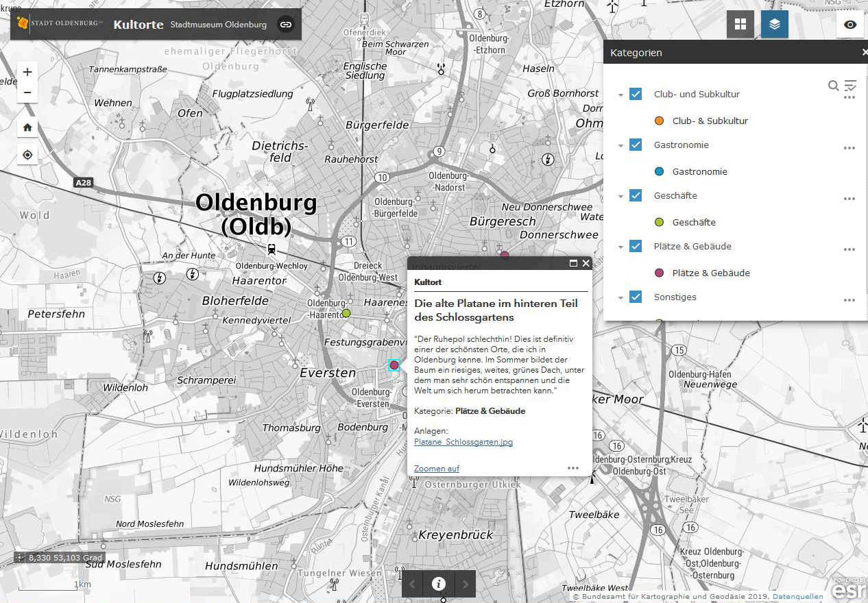Image resolution: width=868 pixels, height=603 pixels.
Task: Collapse the Gastronomie category entry
Action: pos(620,145)
